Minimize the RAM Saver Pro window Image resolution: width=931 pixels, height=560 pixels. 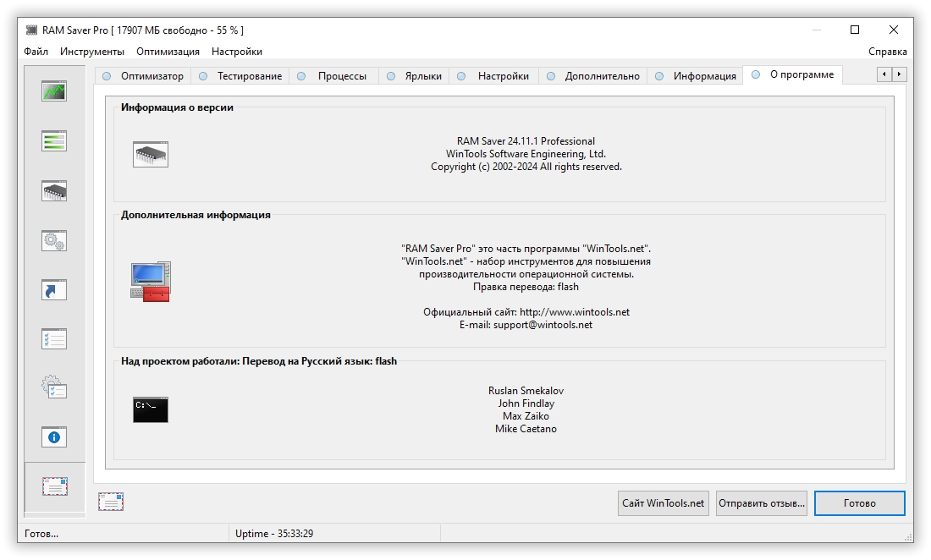(x=817, y=30)
